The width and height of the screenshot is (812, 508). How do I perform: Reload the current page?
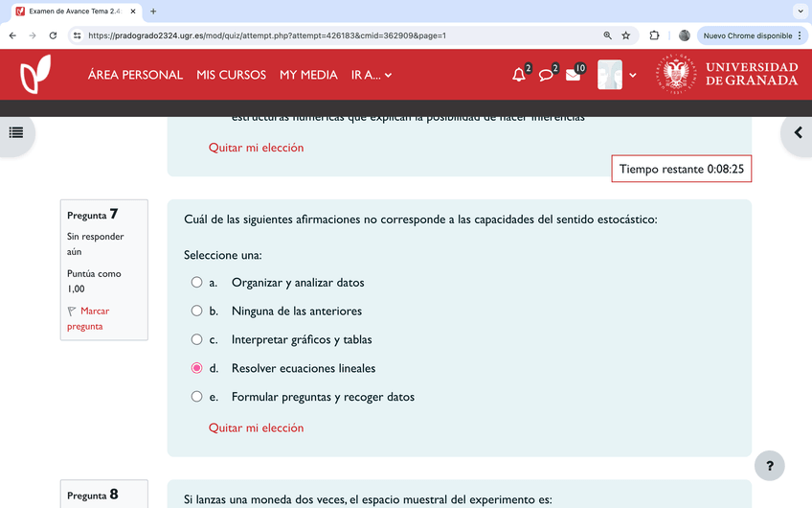tap(53, 35)
